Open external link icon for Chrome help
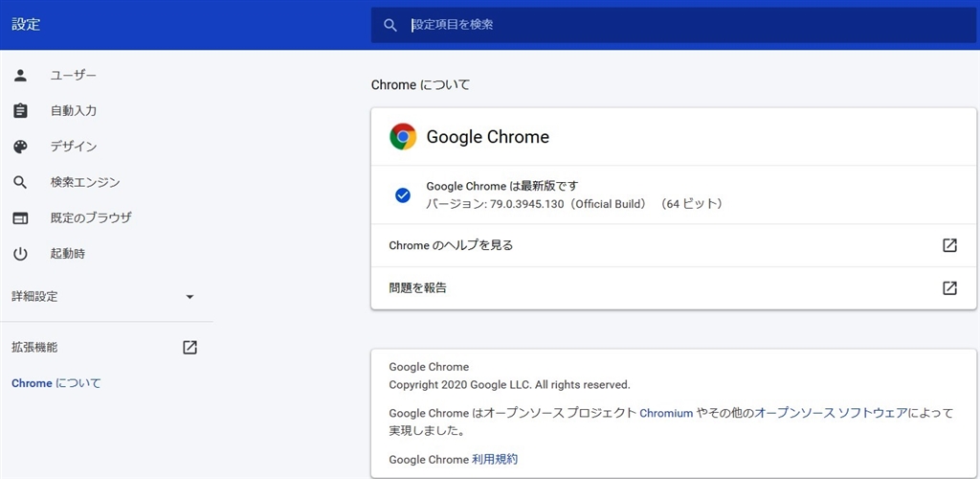980x479 pixels. [949, 245]
